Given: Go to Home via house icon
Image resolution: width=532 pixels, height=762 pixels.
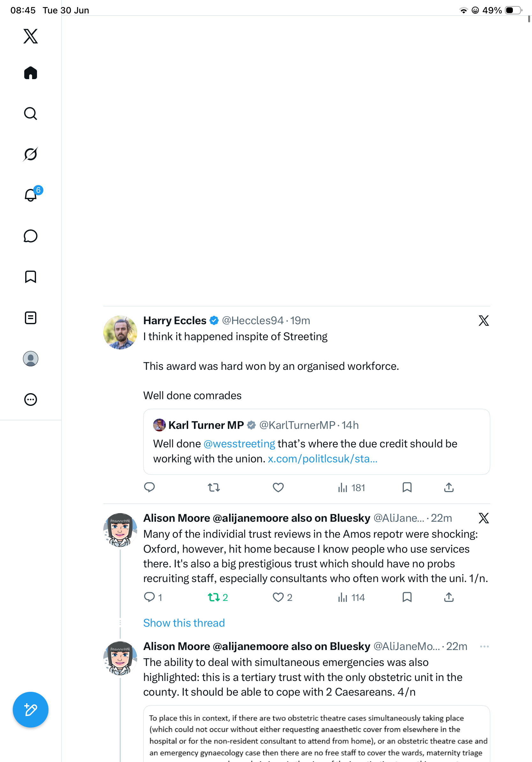Looking at the screenshot, I should (31, 73).
